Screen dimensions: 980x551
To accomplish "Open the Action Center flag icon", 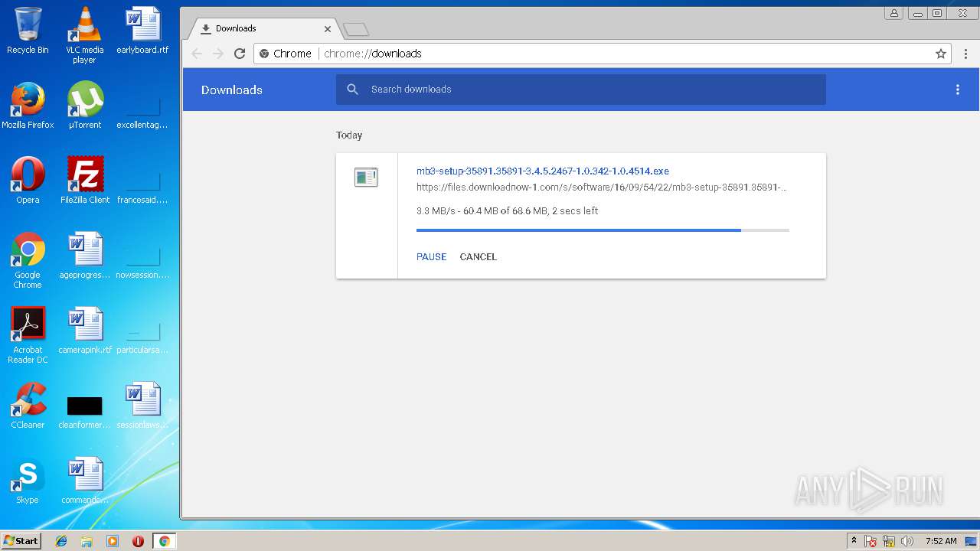I will [x=871, y=541].
